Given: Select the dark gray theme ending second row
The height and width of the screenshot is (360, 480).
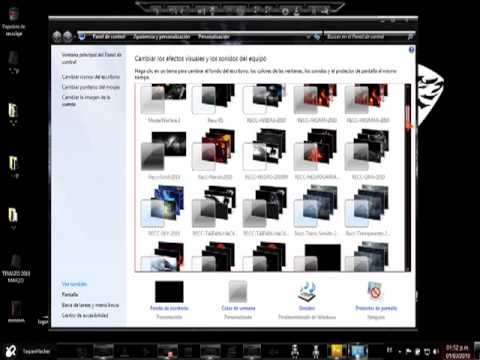Looking at the screenshot, I should (368, 155).
